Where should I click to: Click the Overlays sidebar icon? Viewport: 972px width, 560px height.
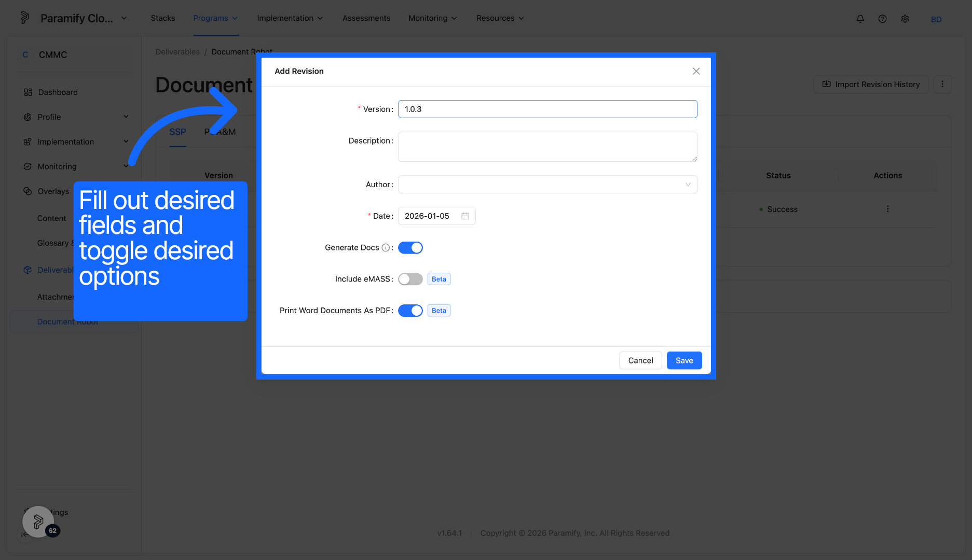click(28, 191)
